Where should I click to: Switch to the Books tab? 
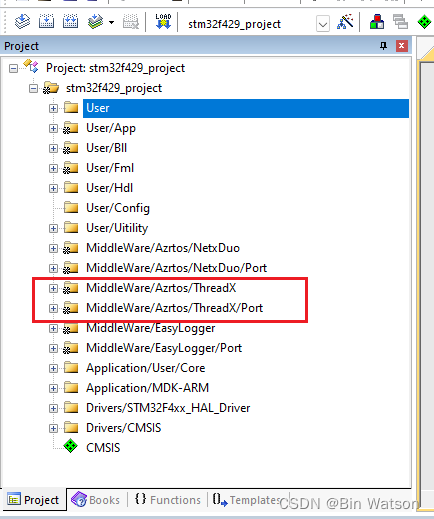96,500
